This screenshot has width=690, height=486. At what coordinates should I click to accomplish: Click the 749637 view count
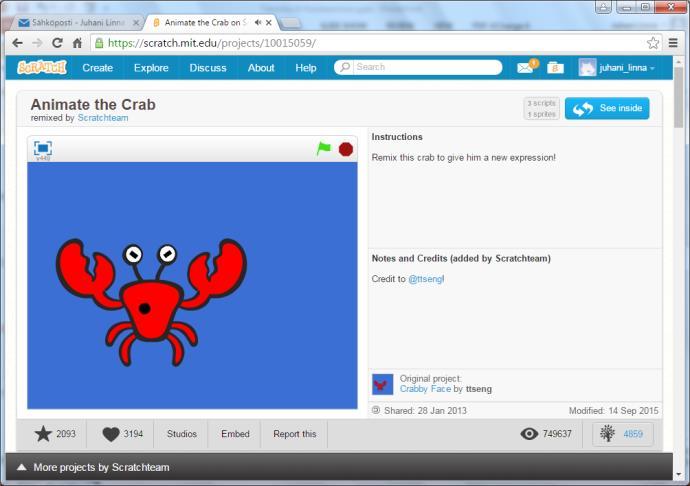coord(557,434)
